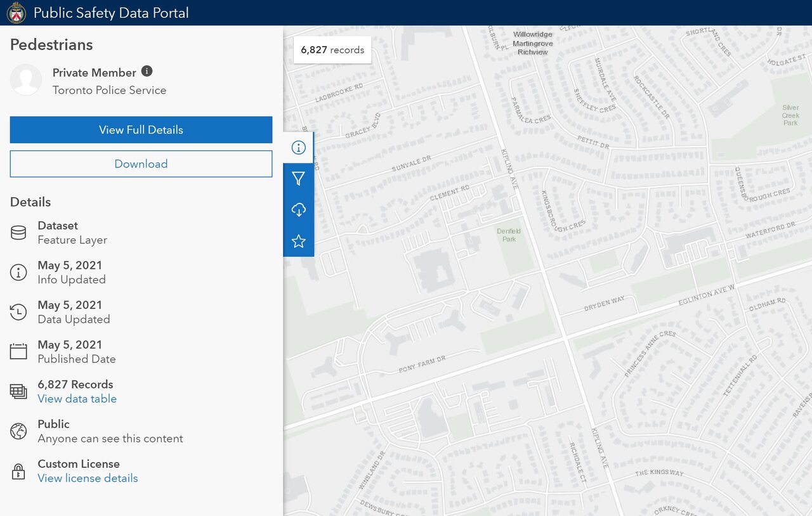Click the Public globe icon
The image size is (812, 516).
[18, 431]
